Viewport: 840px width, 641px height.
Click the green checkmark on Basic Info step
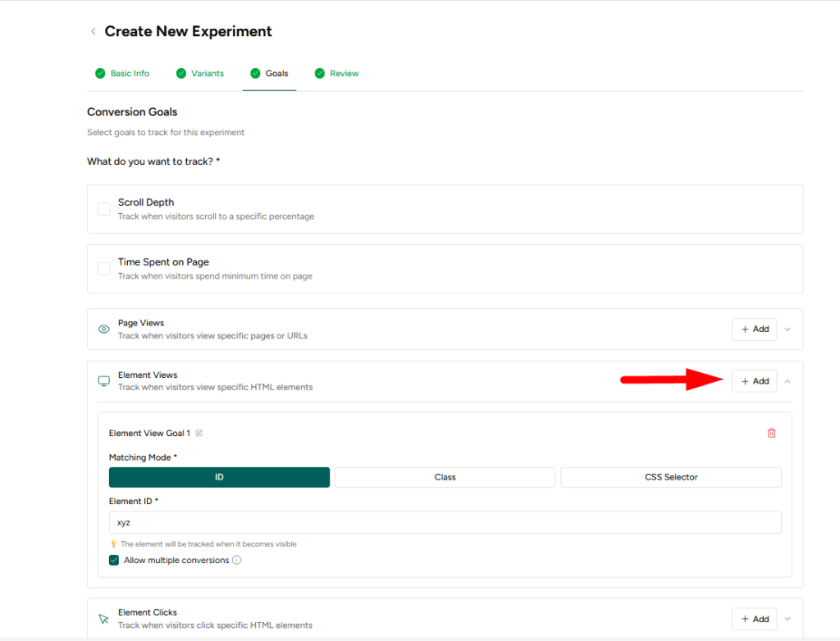(x=100, y=74)
